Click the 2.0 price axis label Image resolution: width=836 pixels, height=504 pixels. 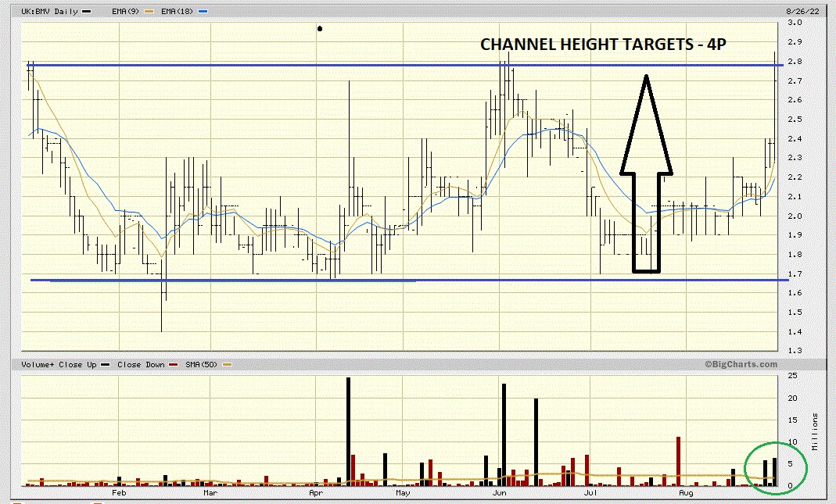click(795, 216)
